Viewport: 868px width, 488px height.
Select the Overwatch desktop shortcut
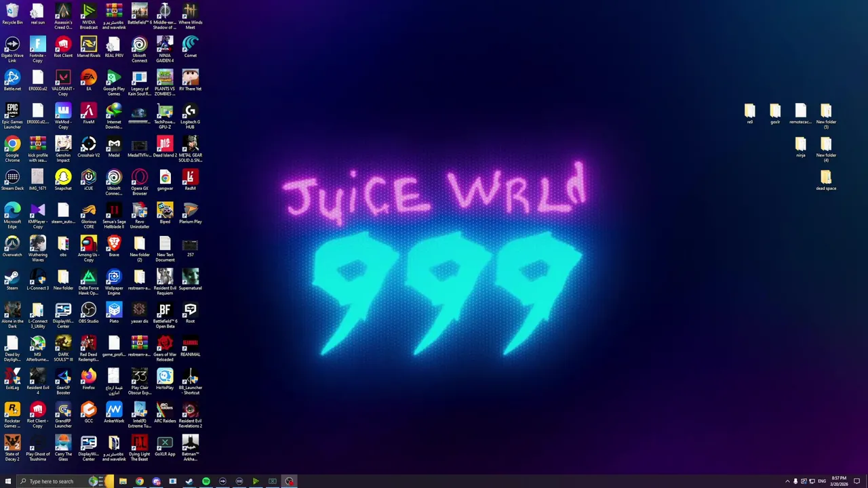[x=12, y=247]
